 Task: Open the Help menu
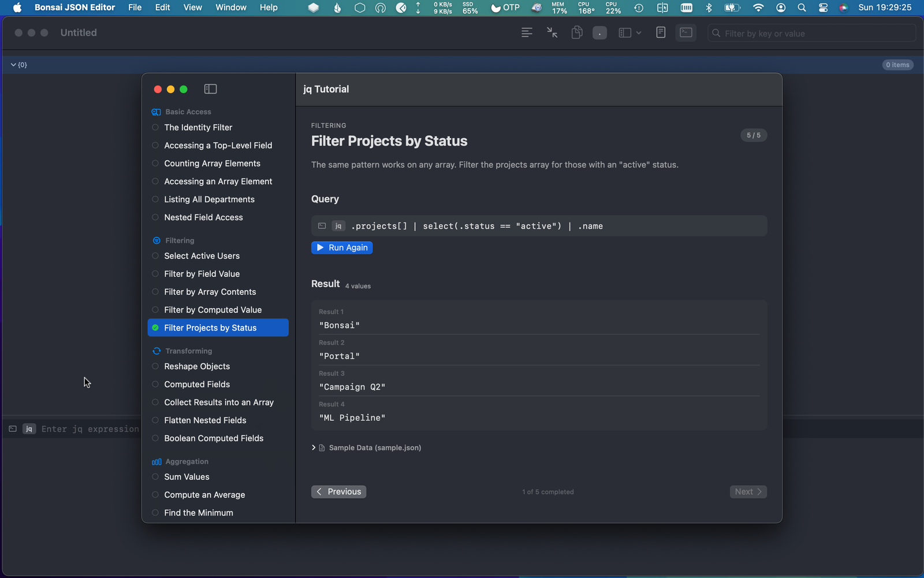(x=269, y=8)
